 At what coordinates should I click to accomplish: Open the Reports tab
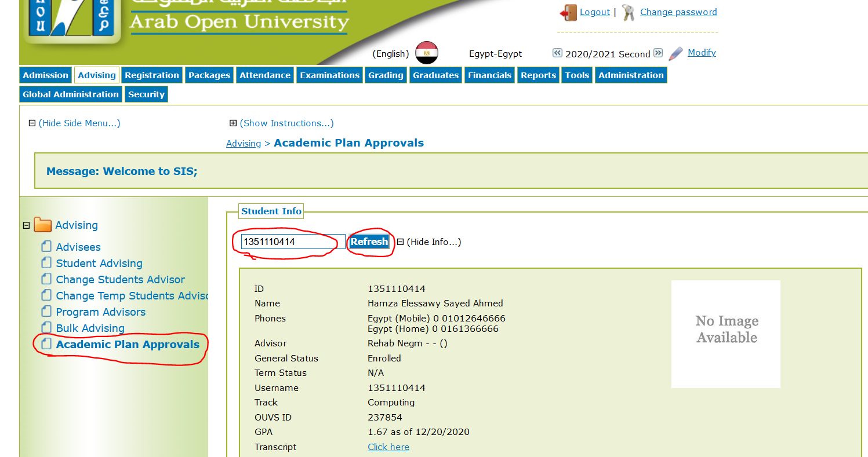pos(538,75)
